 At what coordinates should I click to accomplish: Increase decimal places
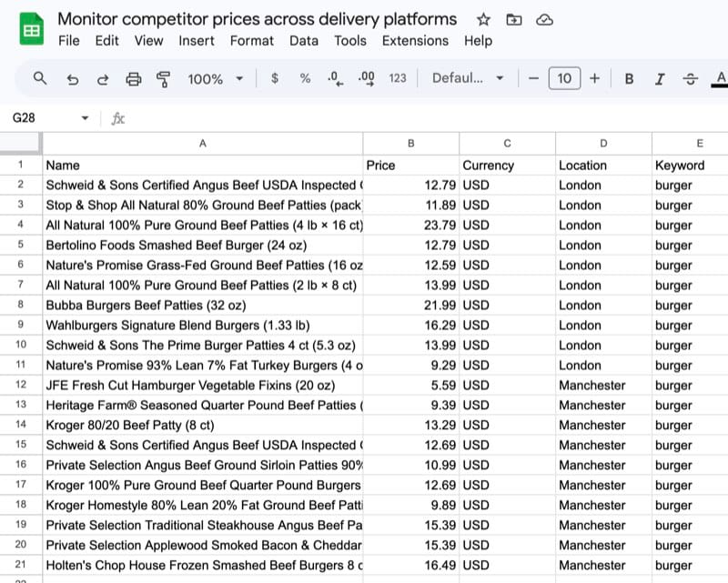tap(367, 78)
